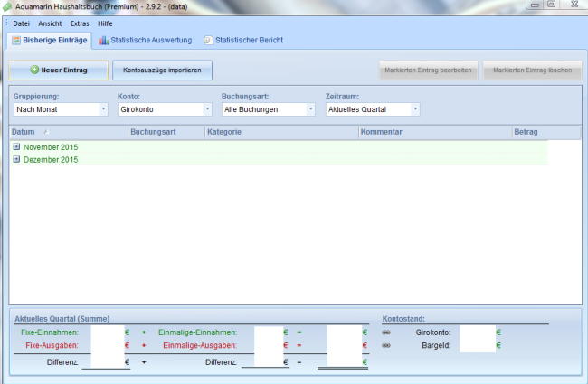Click the document icon of Statistischer Bericht
588x384 pixels.
[x=209, y=41]
